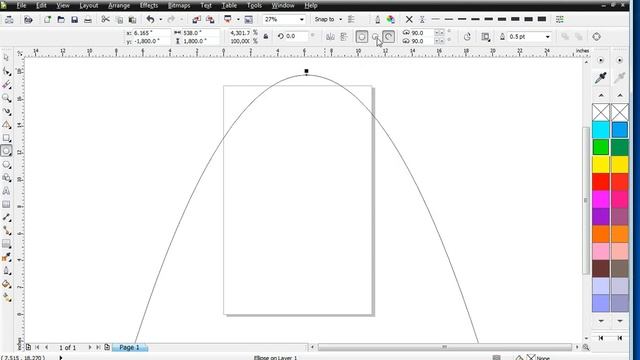This screenshot has height=360, width=640.
Task: Click the cyan color swatch
Action: point(601,130)
